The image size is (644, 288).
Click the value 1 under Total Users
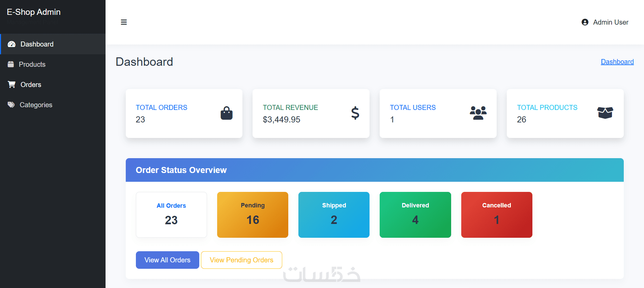tap(392, 120)
